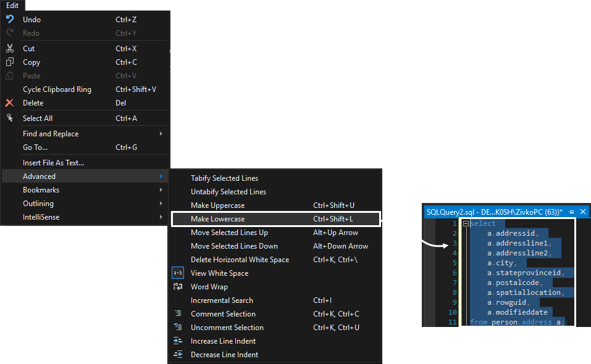Viewport: 591px width, 364px height.
Task: Click the Decrease Line Indent icon
Action: pyautogui.click(x=178, y=354)
